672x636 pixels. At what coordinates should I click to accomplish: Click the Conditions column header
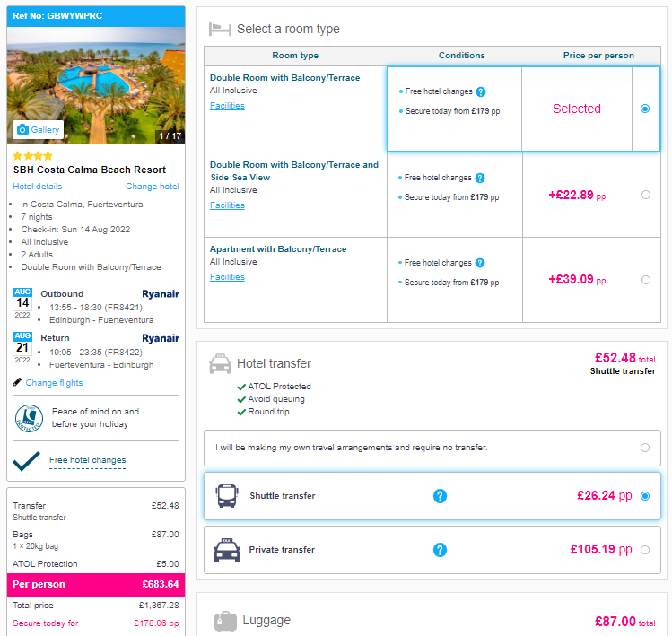(x=461, y=56)
